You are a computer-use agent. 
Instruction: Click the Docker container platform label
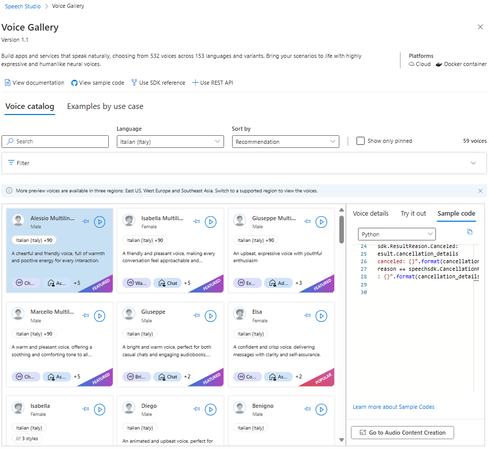click(461, 64)
